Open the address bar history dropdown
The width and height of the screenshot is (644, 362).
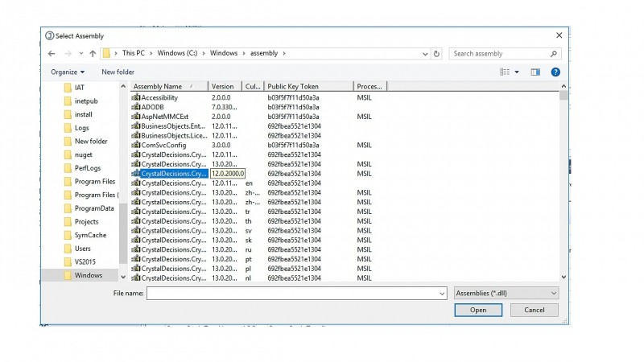click(x=426, y=54)
